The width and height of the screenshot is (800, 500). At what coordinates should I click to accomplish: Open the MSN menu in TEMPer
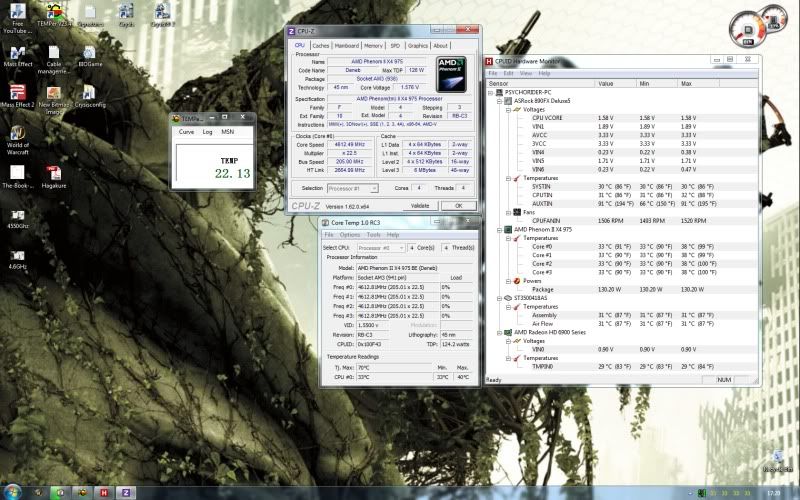[x=228, y=132]
